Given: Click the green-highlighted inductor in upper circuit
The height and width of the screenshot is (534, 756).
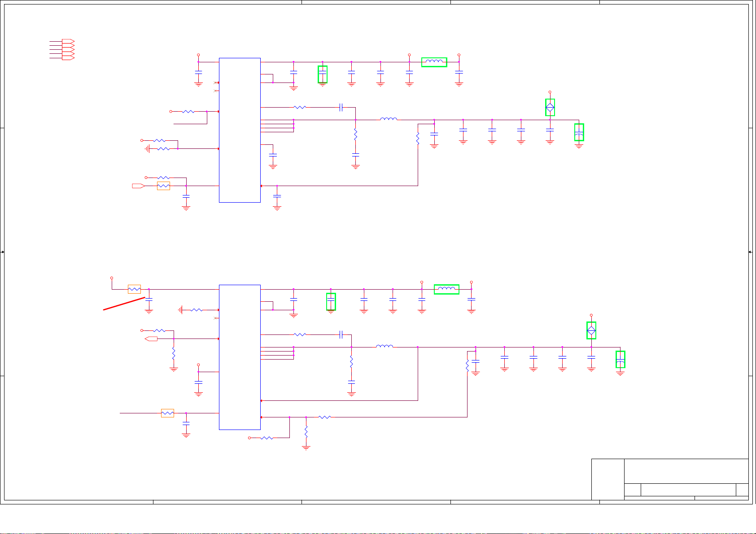Looking at the screenshot, I should [434, 62].
